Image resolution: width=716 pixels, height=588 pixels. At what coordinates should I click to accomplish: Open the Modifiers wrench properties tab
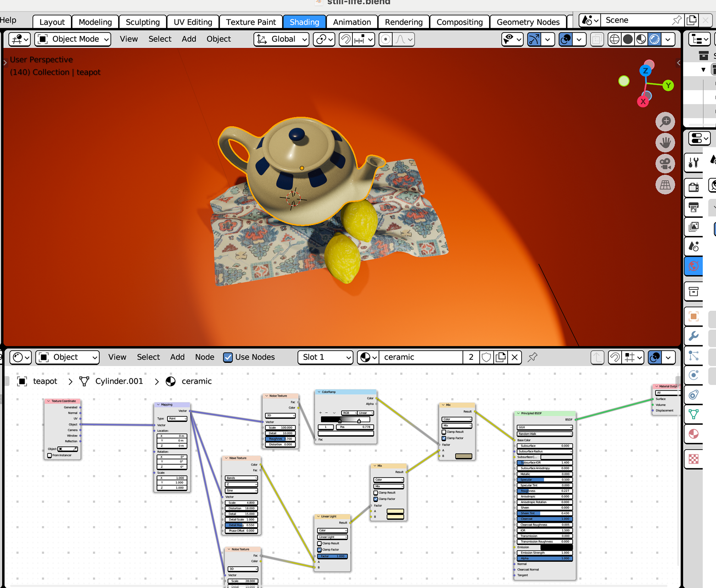(694, 336)
